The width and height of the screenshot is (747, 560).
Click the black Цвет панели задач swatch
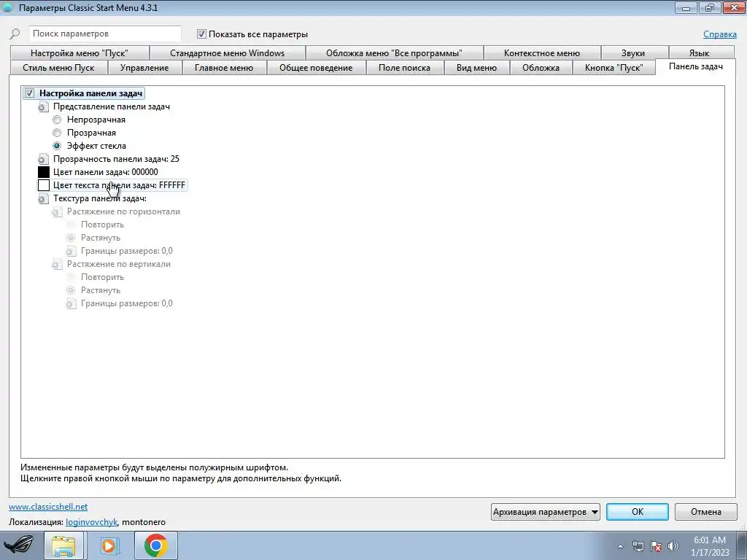(44, 172)
